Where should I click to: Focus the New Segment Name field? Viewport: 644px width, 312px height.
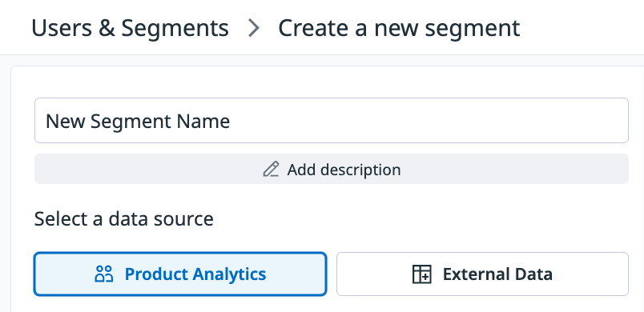pyautogui.click(x=332, y=121)
